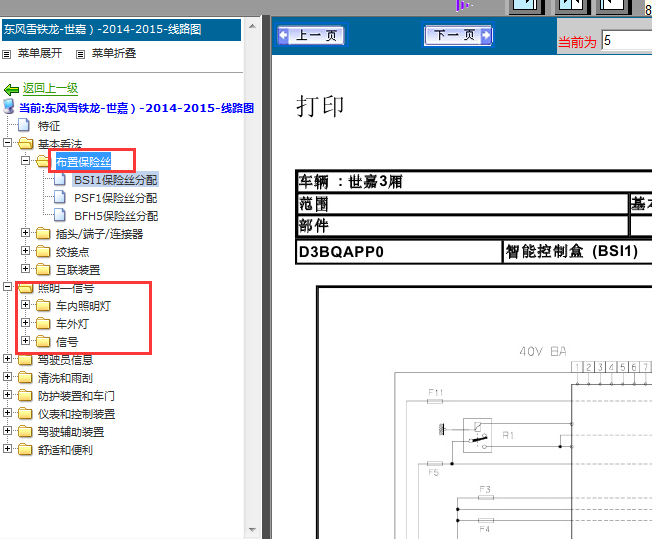This screenshot has height=539, width=652.
Task: Click the 当前:东风雪铁龙-世嘉 current path text
Action: pyautogui.click(x=136, y=108)
